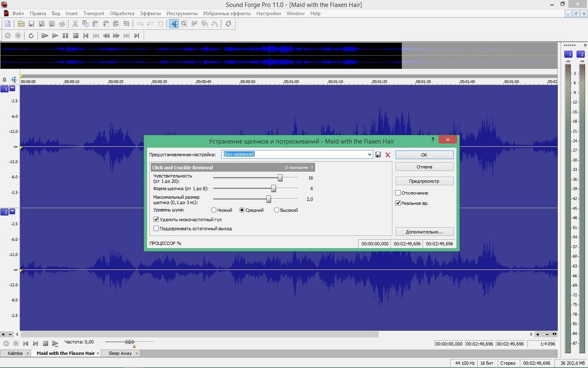This screenshot has height=368, width=588.
Task: Click the dialog's question mark help button
Action: [433, 139]
